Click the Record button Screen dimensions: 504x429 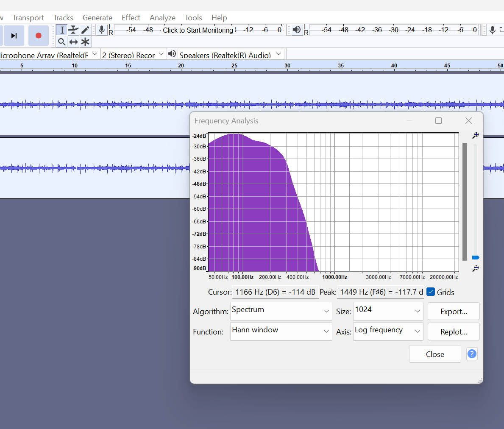[39, 36]
